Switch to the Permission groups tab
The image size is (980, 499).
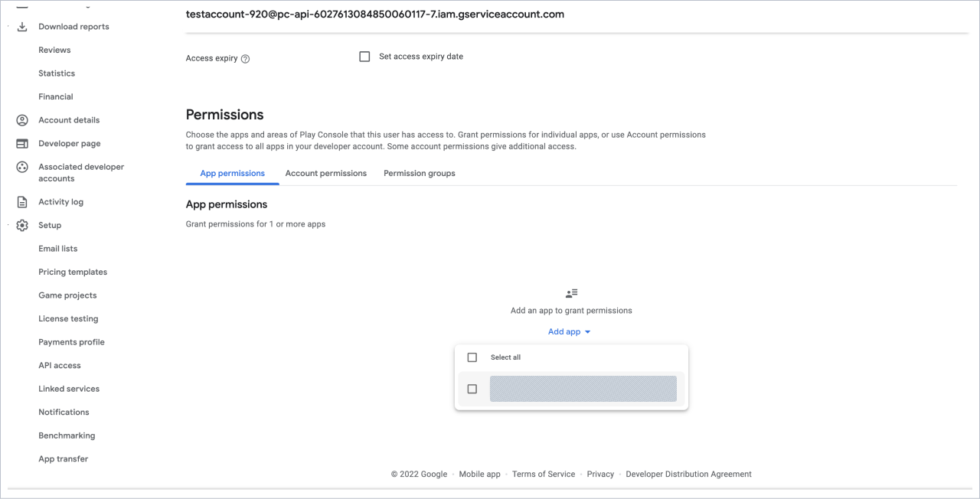pyautogui.click(x=419, y=174)
